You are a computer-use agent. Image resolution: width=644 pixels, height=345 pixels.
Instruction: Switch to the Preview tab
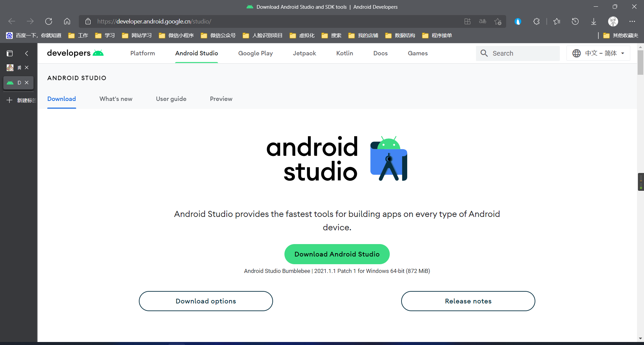(221, 99)
